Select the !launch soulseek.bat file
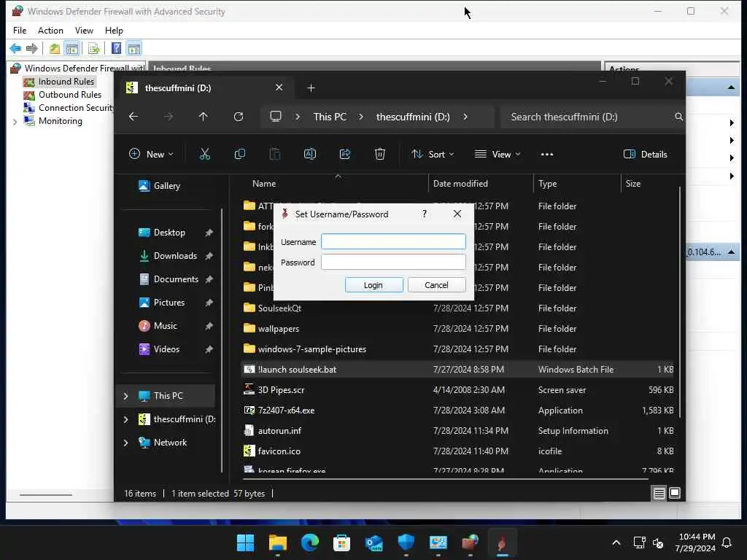Screen dimensions: 747x560 click(x=458, y=370)
